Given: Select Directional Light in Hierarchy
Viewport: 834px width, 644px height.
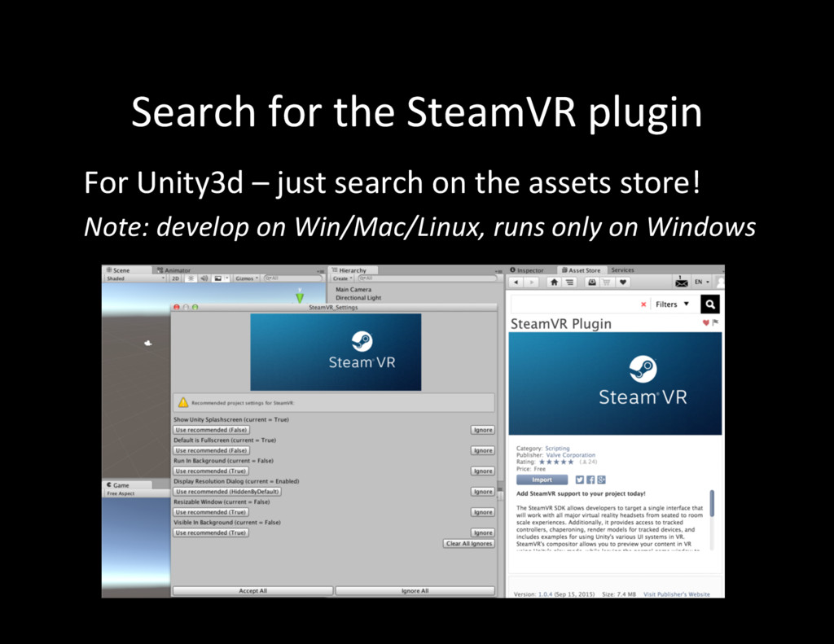Looking at the screenshot, I should (x=358, y=298).
